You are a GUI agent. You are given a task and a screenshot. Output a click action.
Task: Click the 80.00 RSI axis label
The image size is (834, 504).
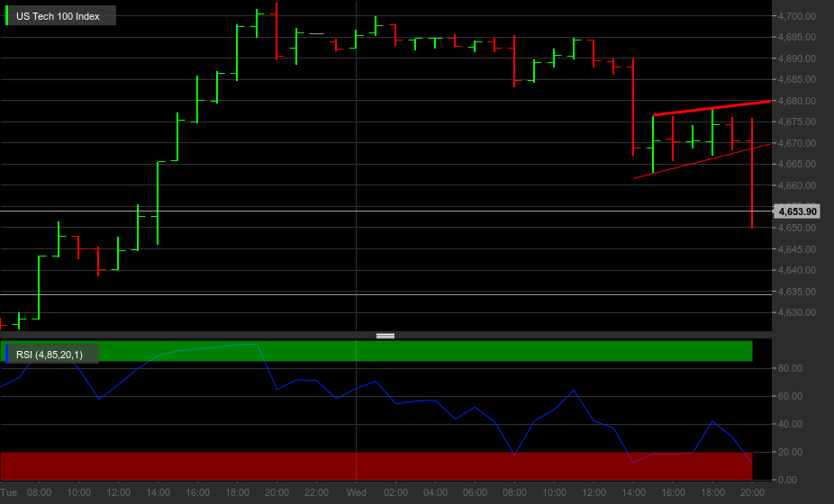(790, 368)
